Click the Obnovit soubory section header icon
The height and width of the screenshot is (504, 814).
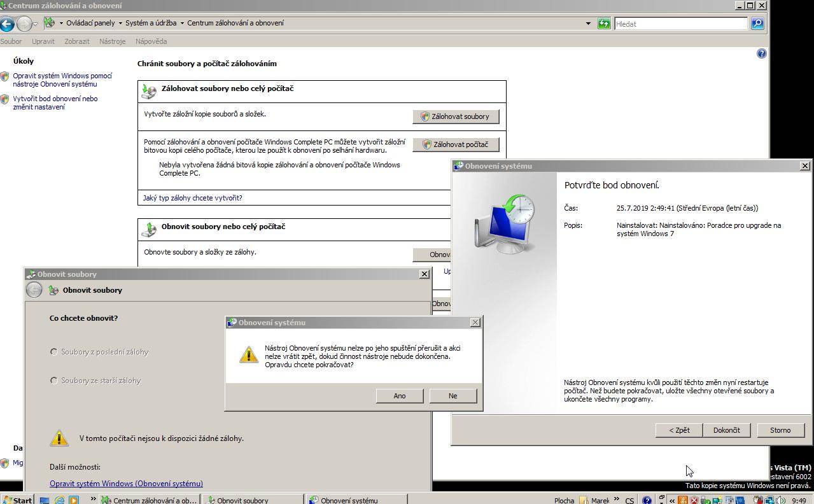click(x=149, y=228)
